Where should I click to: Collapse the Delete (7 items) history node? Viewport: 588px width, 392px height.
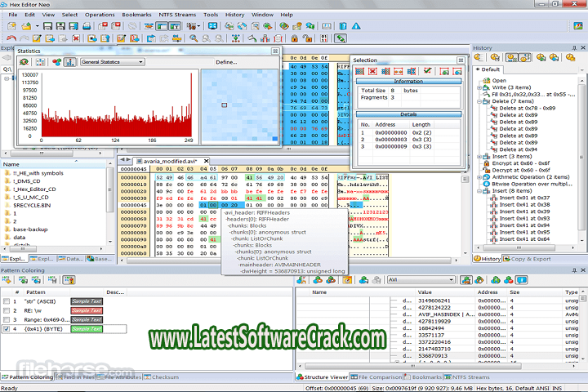coord(479,102)
